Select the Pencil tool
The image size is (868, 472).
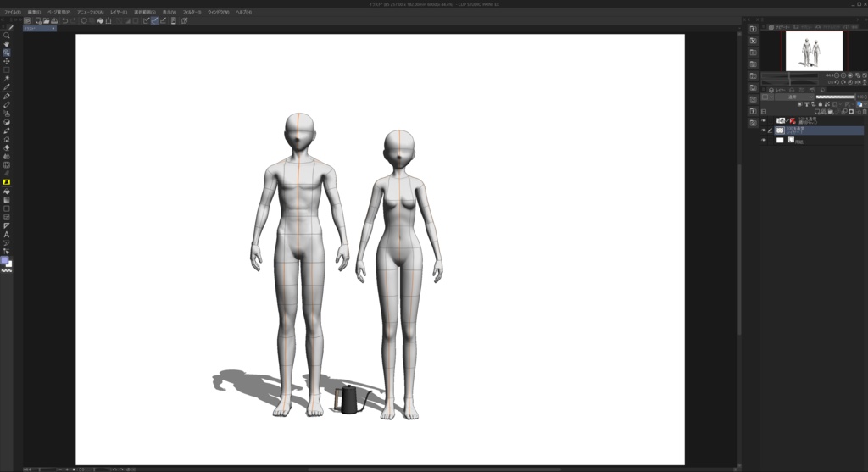7,104
